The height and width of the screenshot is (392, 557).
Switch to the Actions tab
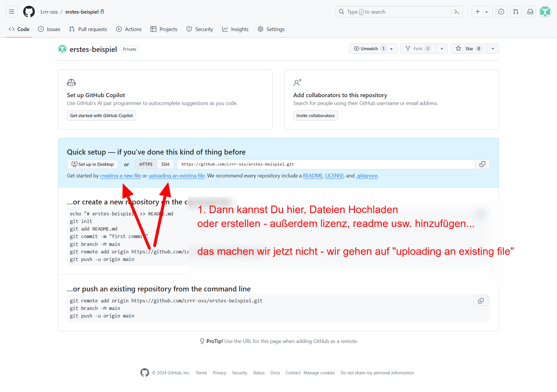[x=129, y=29]
